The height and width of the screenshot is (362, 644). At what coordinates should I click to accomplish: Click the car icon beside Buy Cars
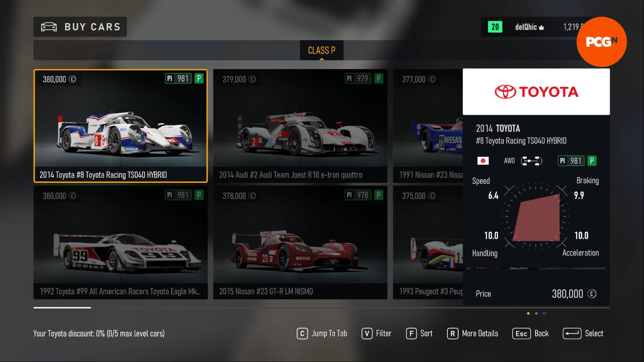tap(49, 27)
